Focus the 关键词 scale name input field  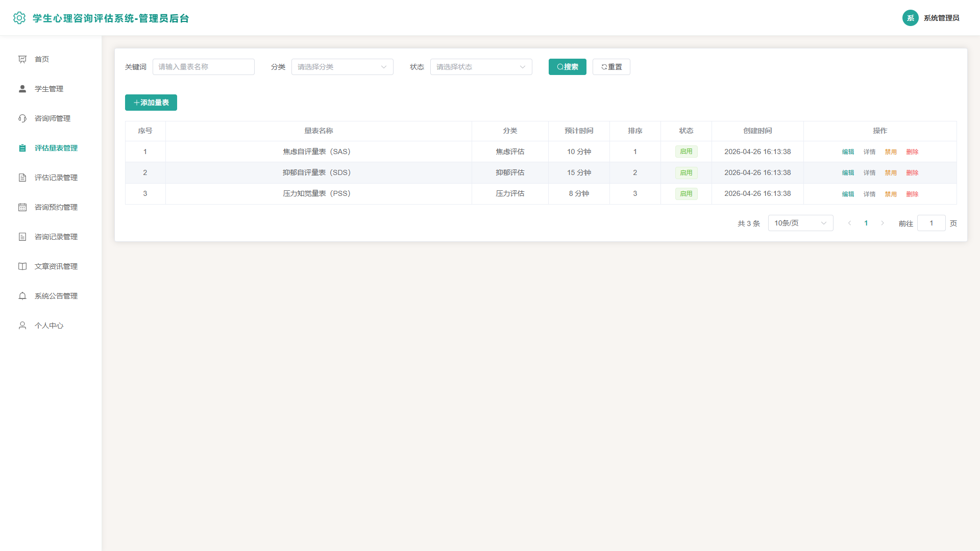tap(204, 67)
